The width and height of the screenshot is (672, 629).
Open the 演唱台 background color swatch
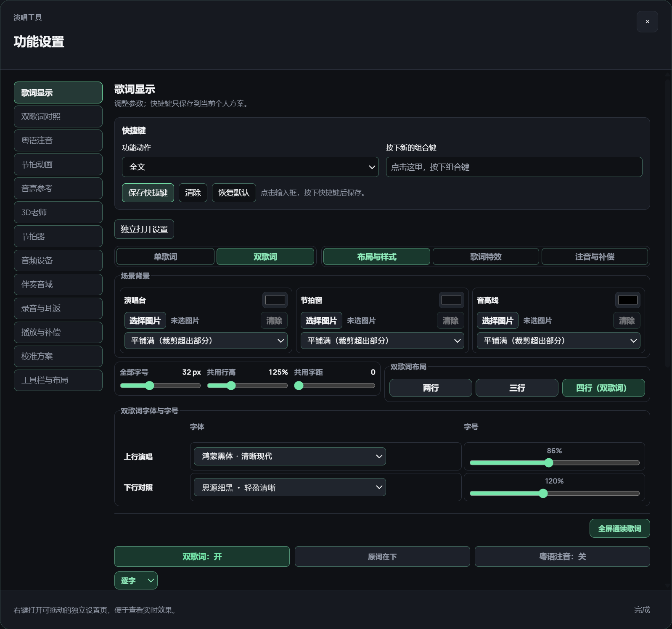[275, 300]
